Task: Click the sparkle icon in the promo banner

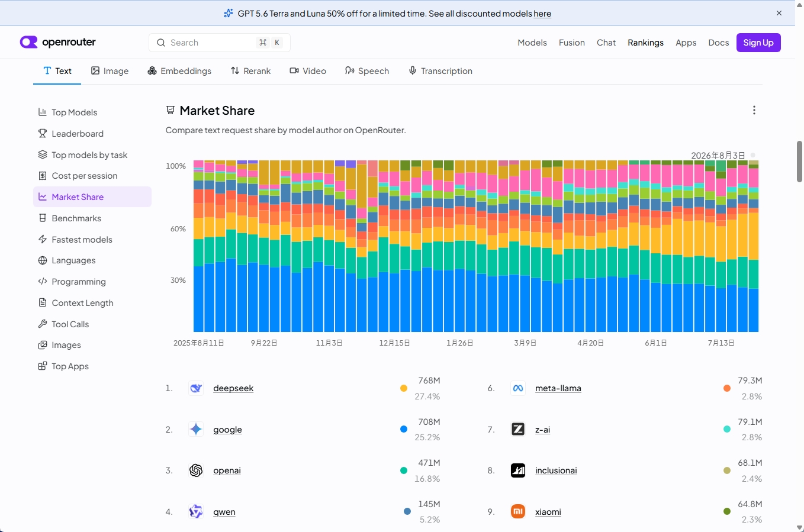Action: pos(229,13)
